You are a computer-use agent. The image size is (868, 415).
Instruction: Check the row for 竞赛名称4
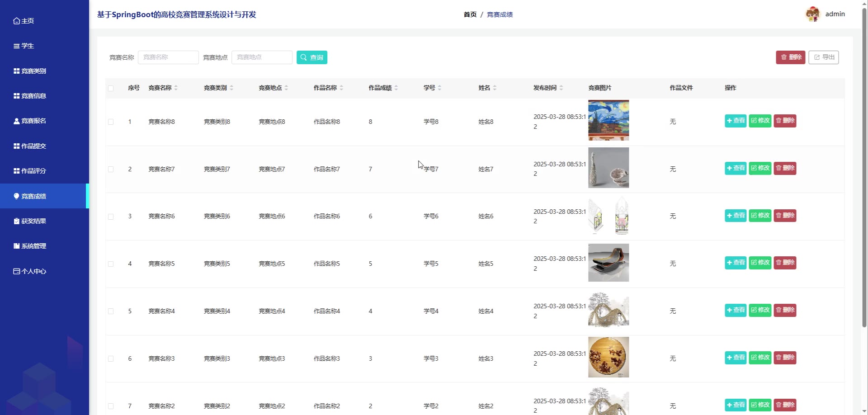point(111,311)
